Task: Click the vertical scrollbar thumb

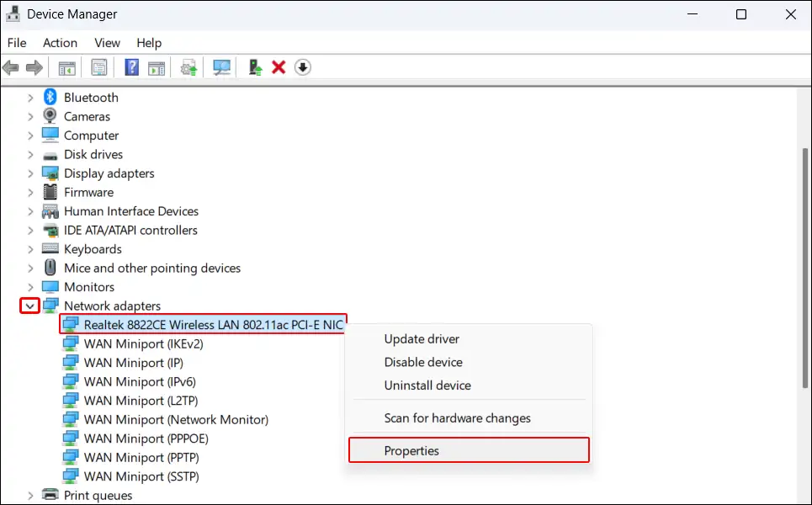Action: 805,268
